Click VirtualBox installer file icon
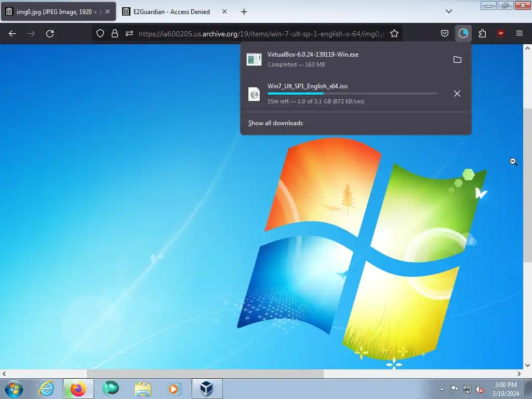532x399 pixels. (254, 60)
